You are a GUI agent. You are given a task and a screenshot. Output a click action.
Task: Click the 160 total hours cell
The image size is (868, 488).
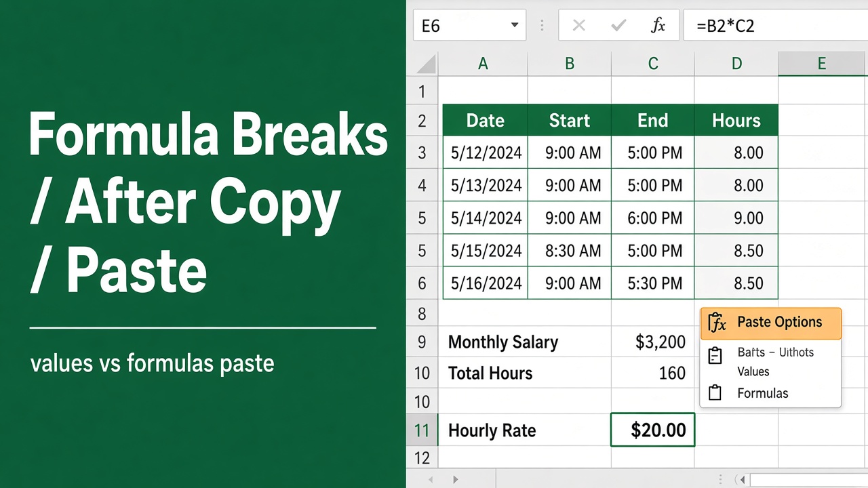(x=653, y=373)
